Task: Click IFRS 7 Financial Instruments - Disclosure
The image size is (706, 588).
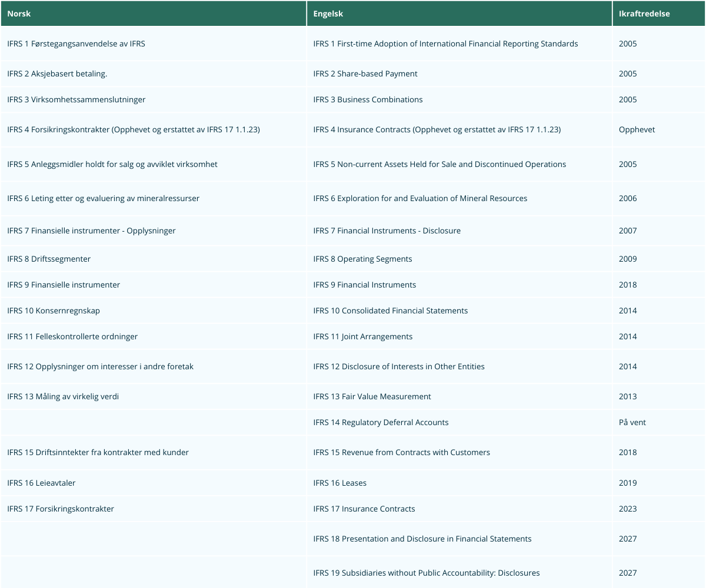Action: [387, 230]
